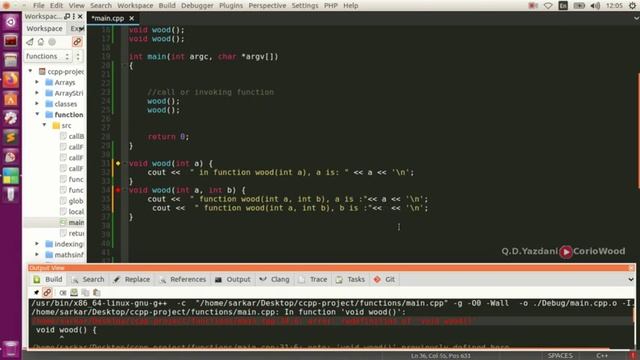Select the Workspace view tab
The height and width of the screenshot is (360, 640).
point(44,29)
